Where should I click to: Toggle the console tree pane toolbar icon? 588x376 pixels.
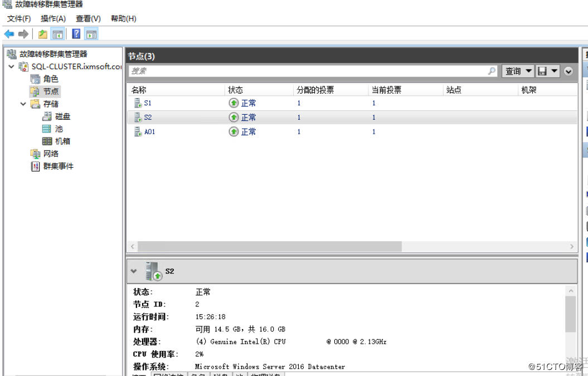(x=57, y=34)
